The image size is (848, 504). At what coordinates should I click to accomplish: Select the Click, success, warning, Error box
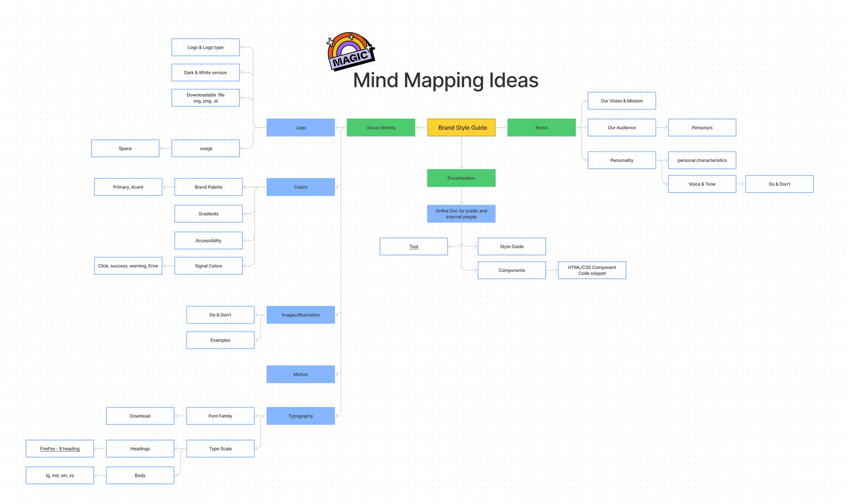128,266
